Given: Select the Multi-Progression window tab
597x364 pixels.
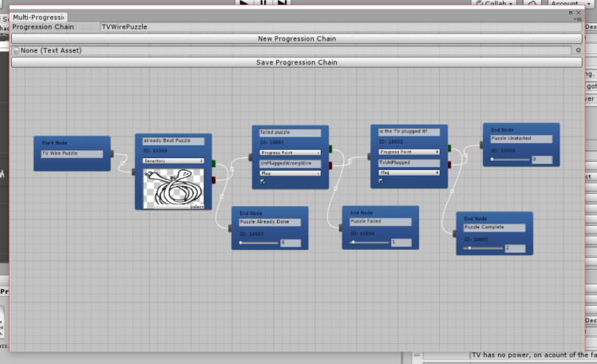Looking at the screenshot, I should [38, 17].
